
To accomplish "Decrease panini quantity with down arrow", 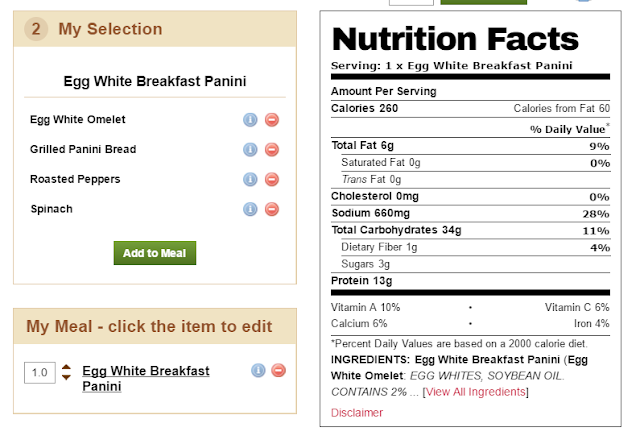I will coord(66,378).
